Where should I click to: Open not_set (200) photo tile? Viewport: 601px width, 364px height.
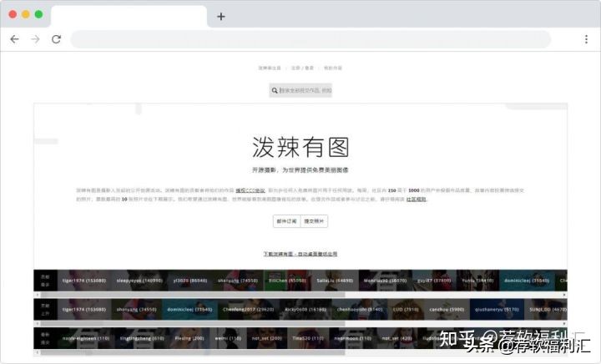(x=267, y=338)
